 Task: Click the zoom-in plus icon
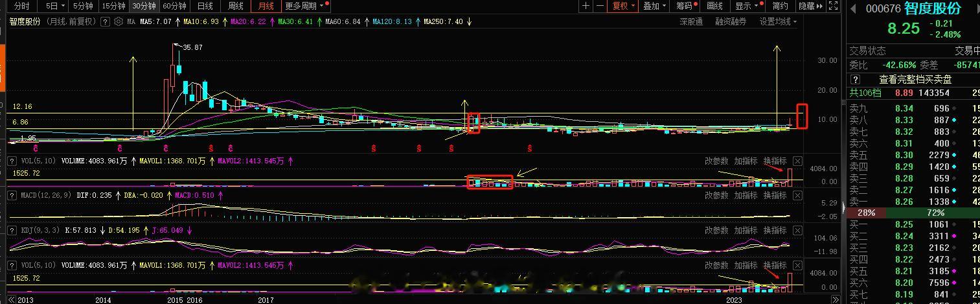(x=586, y=6)
